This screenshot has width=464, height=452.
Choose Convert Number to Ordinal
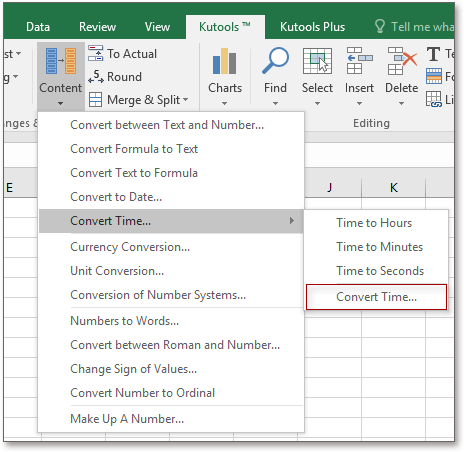pyautogui.click(x=171, y=393)
